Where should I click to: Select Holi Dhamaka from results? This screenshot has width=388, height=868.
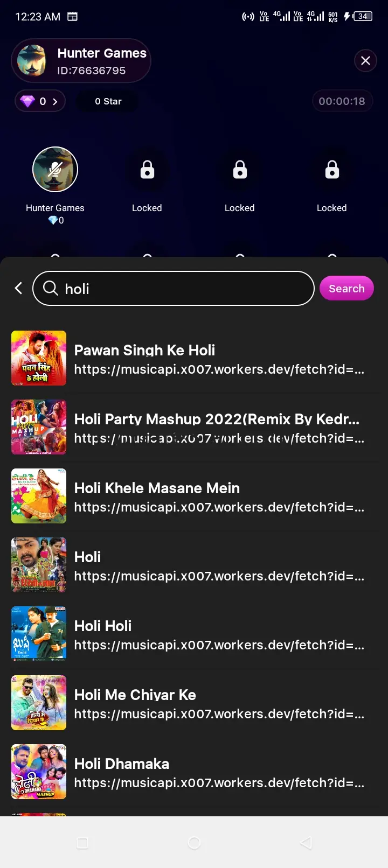[x=122, y=764]
